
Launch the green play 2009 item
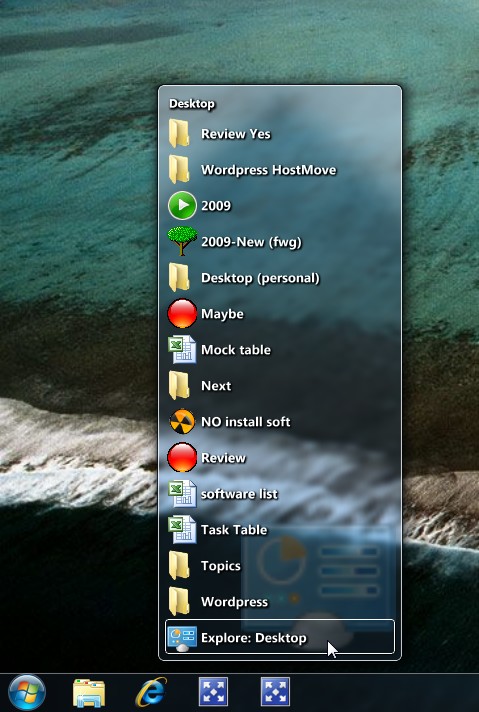pos(280,206)
